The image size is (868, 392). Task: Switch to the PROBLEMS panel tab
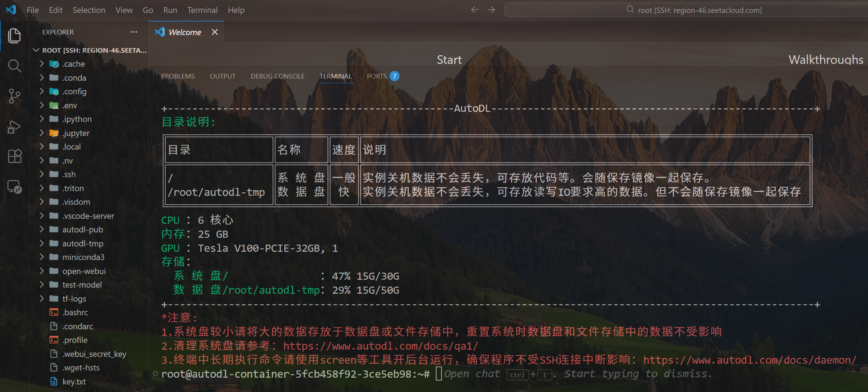178,76
